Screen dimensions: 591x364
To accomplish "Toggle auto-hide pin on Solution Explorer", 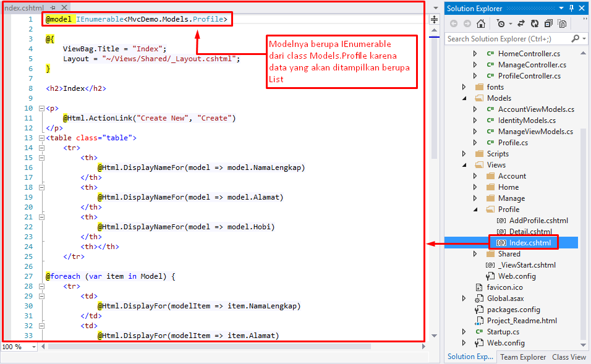I will click(x=573, y=8).
